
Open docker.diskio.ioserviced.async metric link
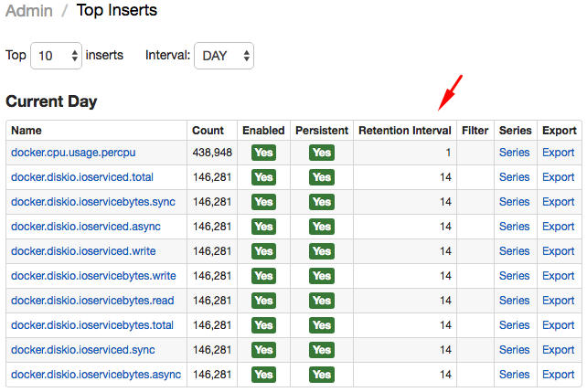click(x=86, y=227)
